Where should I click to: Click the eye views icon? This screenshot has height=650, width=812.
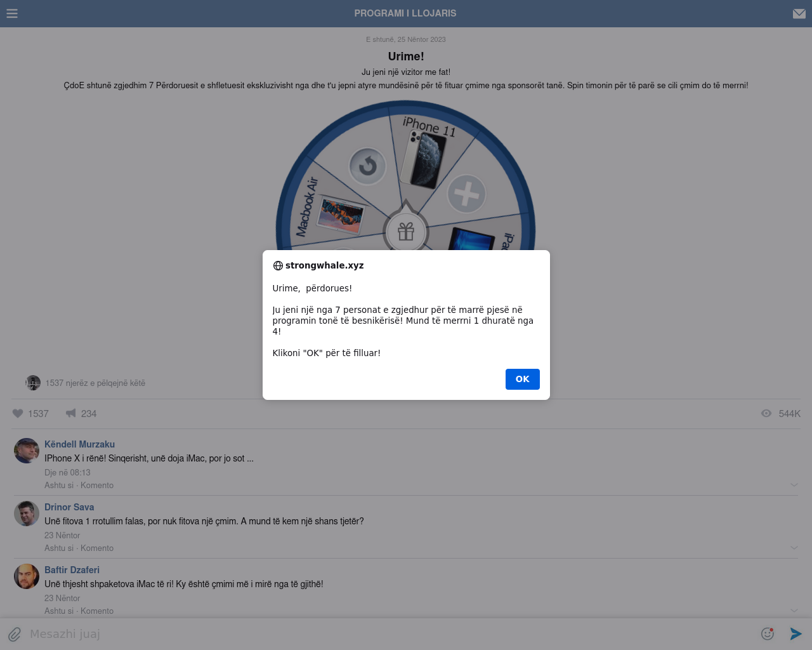tap(766, 413)
